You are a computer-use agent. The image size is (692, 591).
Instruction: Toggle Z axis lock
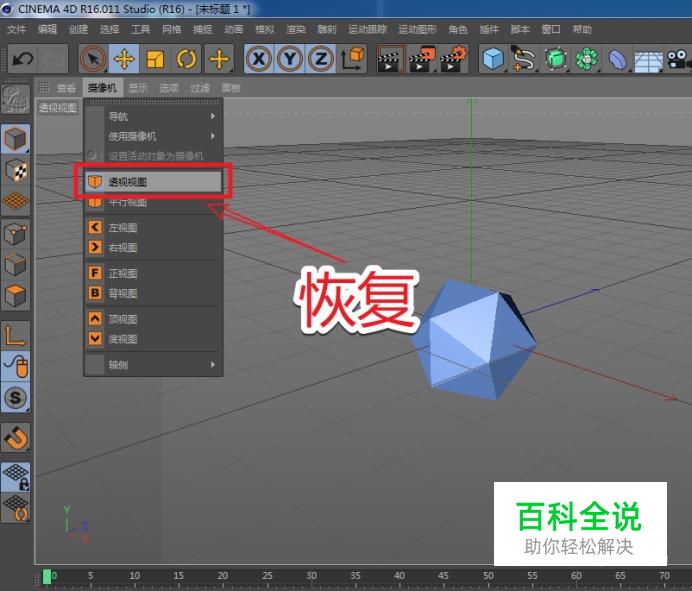point(320,59)
